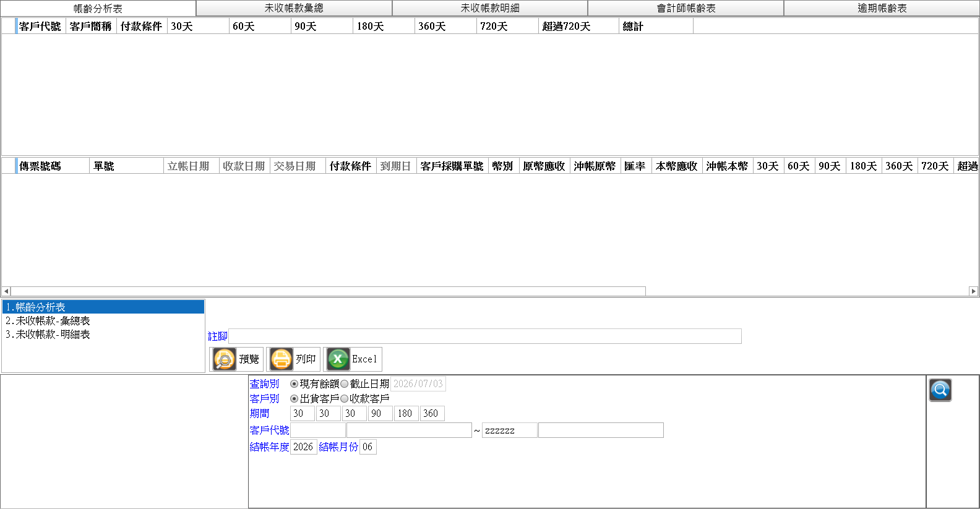
Task: Click the starting 客戶代號 input field
Action: pyautogui.click(x=318, y=430)
